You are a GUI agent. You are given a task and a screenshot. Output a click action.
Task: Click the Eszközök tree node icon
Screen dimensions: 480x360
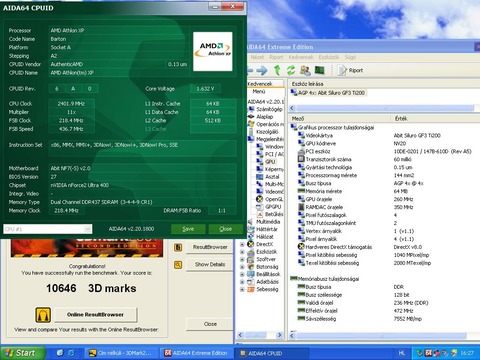pos(251,252)
